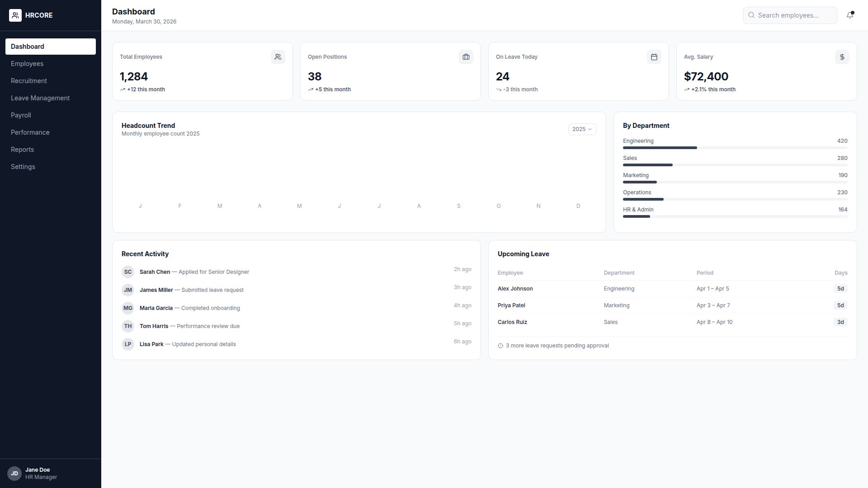868x488 pixels.
Task: Open Leave Management
Action: 51,98
